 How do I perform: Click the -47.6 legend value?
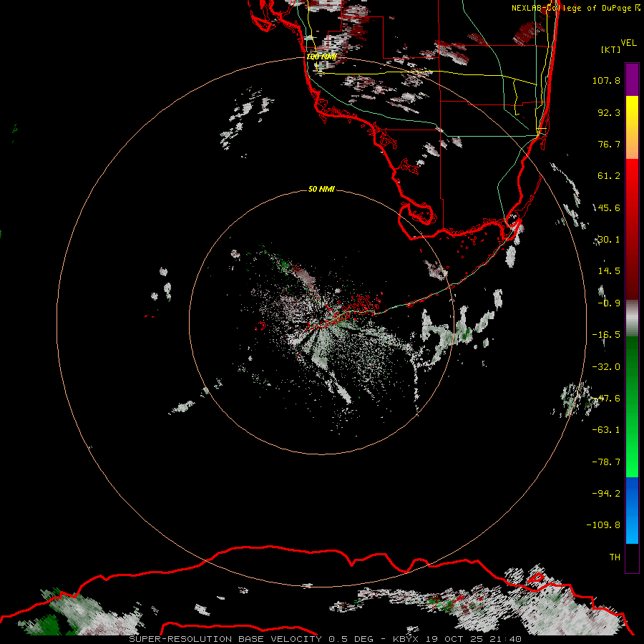coord(606,399)
